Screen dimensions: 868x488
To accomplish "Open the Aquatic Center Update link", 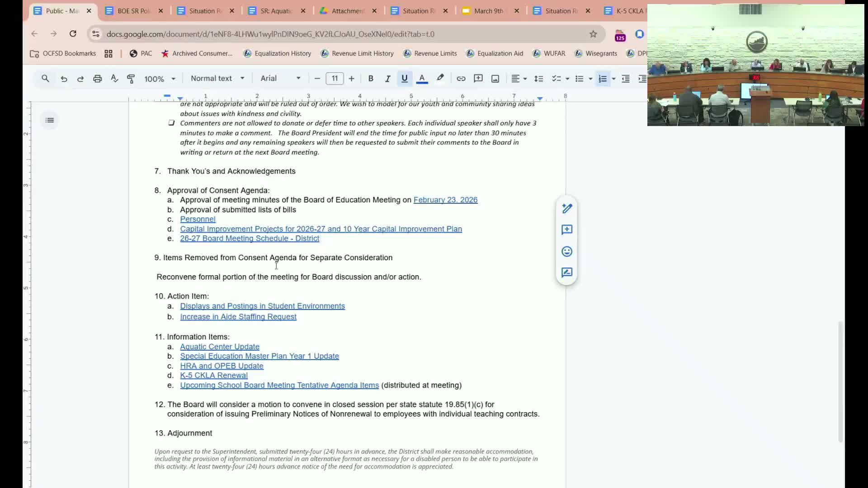I will point(220,347).
